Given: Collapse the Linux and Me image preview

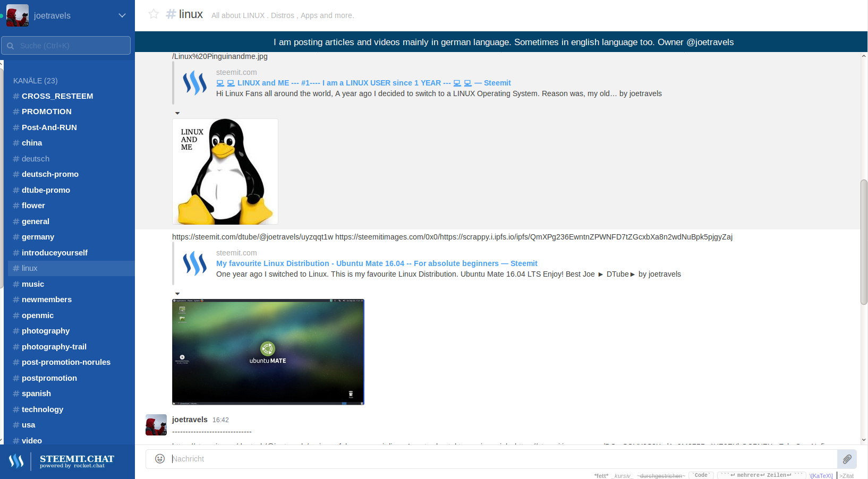Looking at the screenshot, I should 177,113.
